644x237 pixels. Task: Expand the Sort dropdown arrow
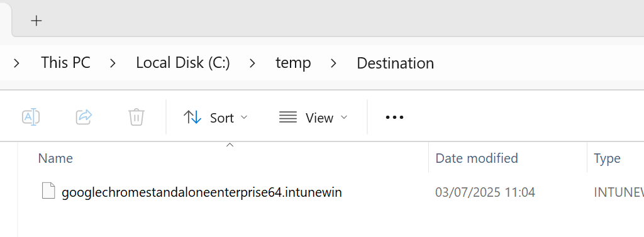(244, 118)
